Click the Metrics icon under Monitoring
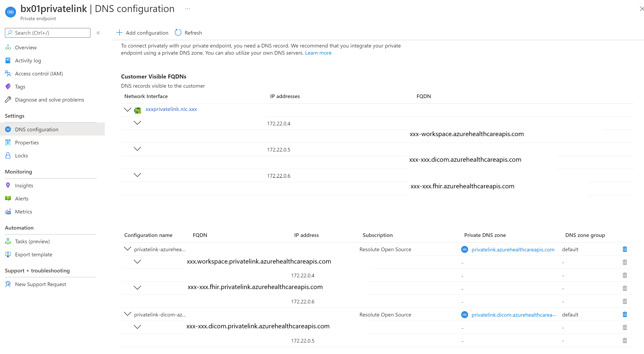The width and height of the screenshot is (644, 354). point(8,211)
